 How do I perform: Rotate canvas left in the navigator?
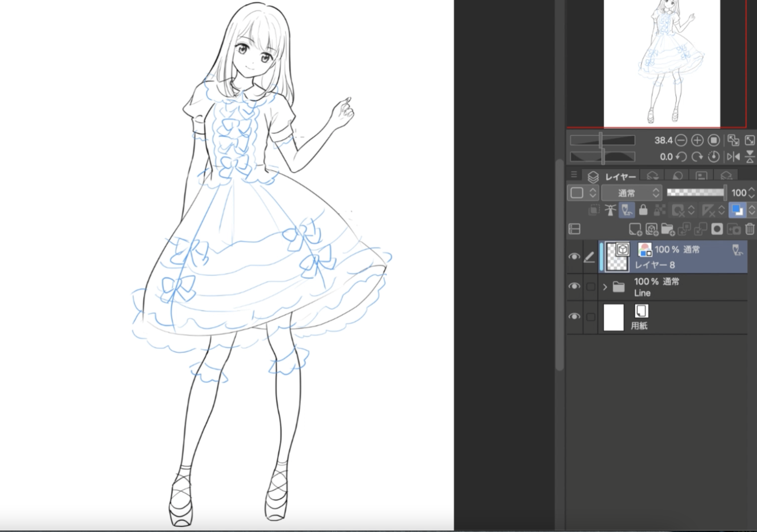click(681, 157)
